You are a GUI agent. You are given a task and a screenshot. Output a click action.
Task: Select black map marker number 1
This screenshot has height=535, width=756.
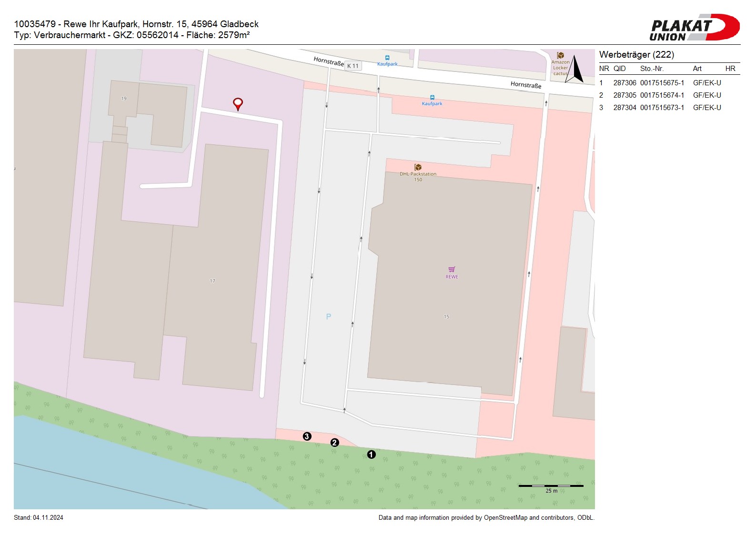point(371,454)
